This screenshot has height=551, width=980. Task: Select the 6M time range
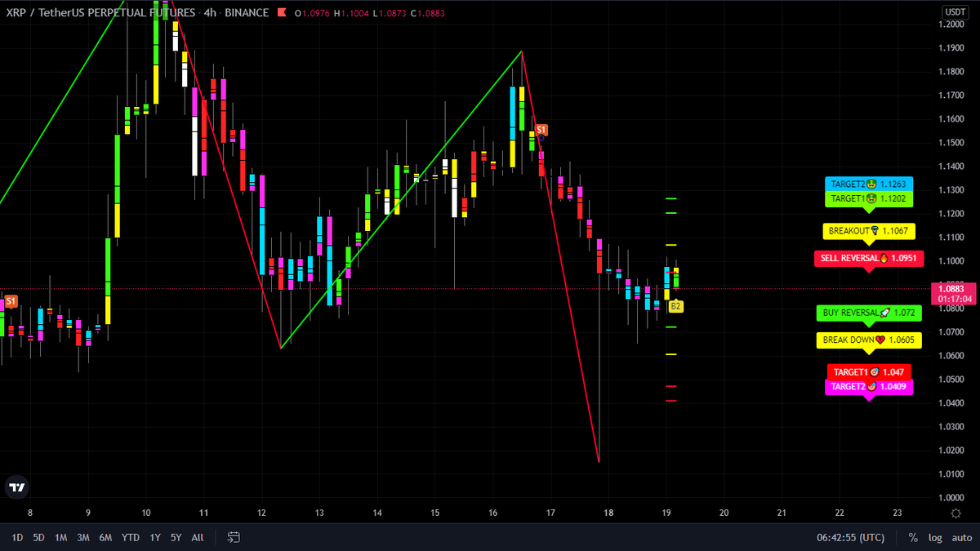(x=105, y=538)
